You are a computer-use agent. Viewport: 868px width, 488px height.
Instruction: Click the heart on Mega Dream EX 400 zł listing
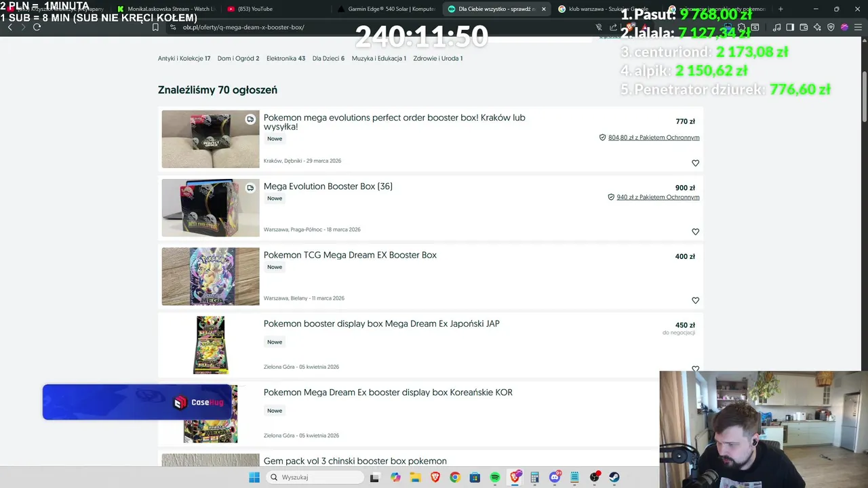[695, 300]
